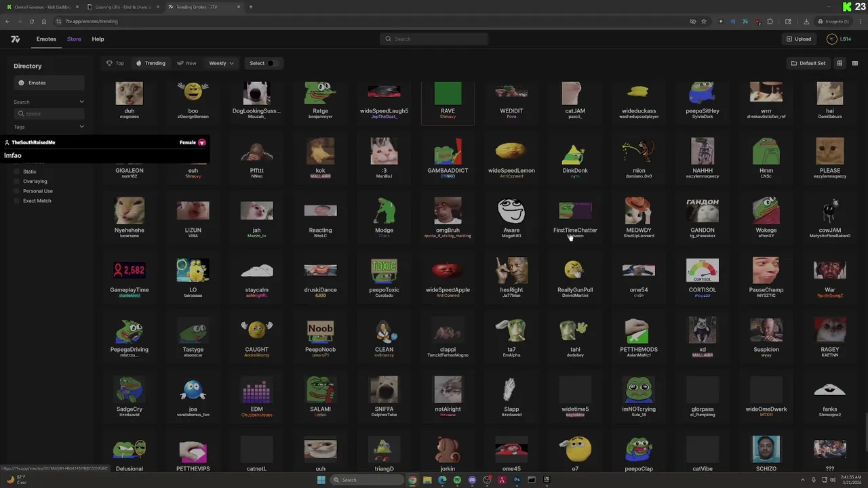The height and width of the screenshot is (488, 868).
Task: Open Spotify from the taskbar
Action: (x=457, y=480)
